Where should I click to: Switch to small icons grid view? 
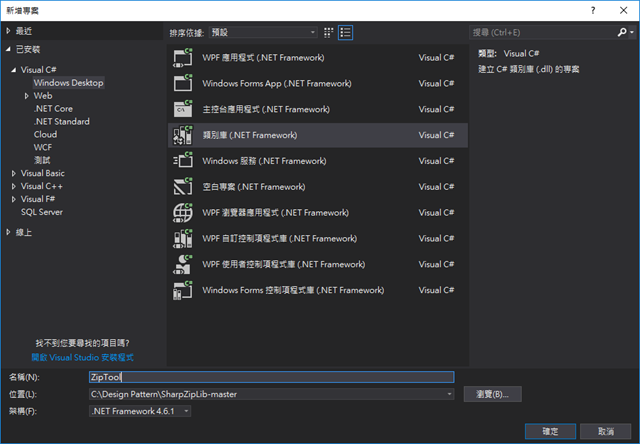coord(328,33)
